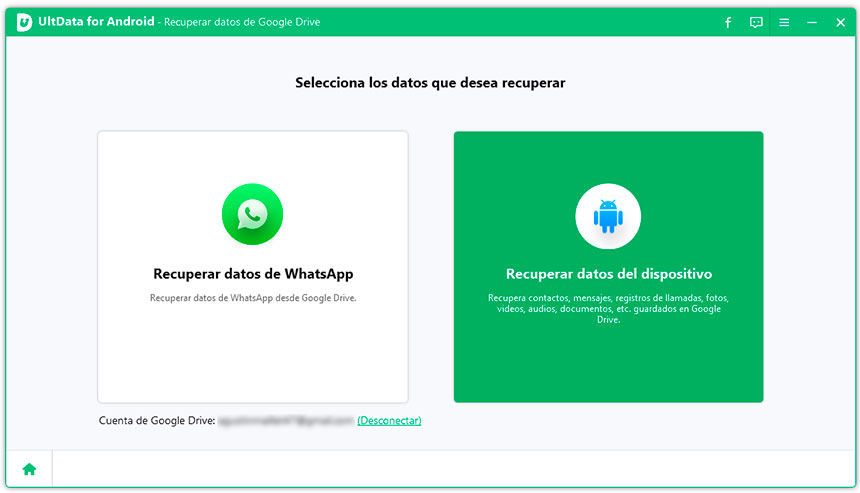
Task: Click 'Recuperar datos de WhatsApp desde Google Drive' description
Action: (253, 298)
